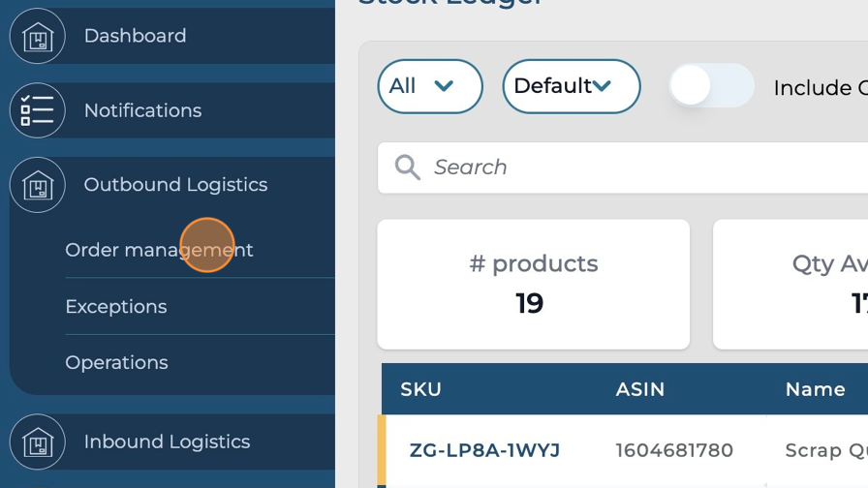Click the Notifications checklist icon
Screen dimensions: 868x488
click(x=37, y=110)
